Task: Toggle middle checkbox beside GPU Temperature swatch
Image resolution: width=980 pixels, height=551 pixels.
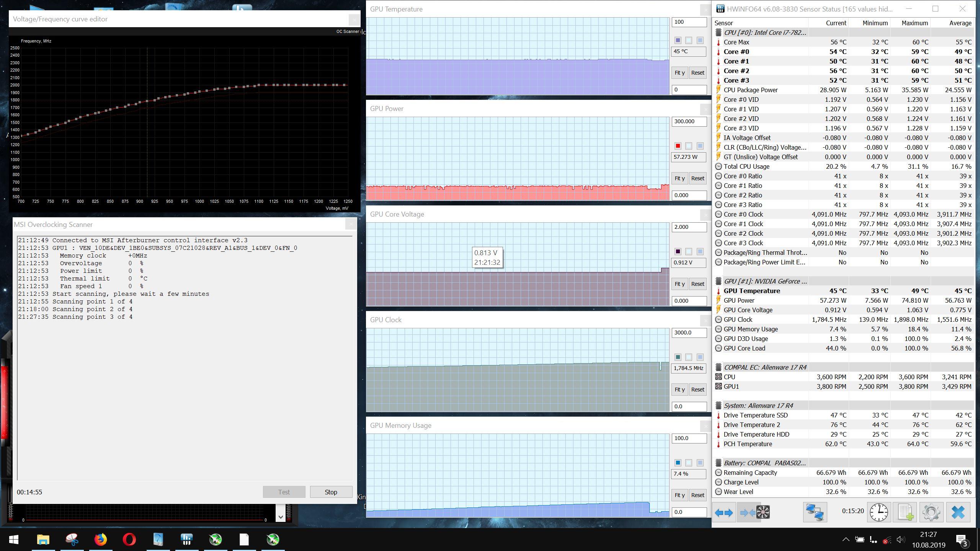Action: coord(689,40)
